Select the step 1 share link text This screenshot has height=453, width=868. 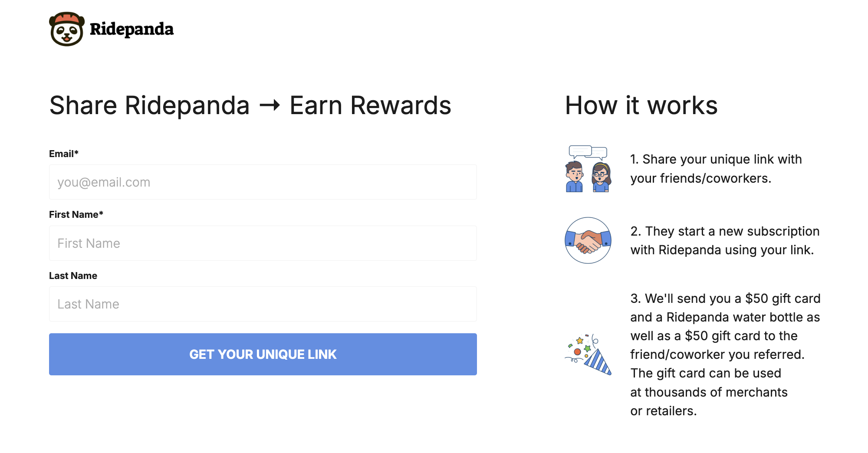[x=716, y=169]
